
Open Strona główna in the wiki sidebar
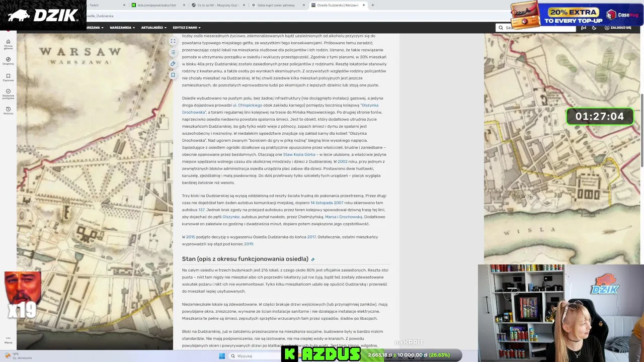click(8, 44)
